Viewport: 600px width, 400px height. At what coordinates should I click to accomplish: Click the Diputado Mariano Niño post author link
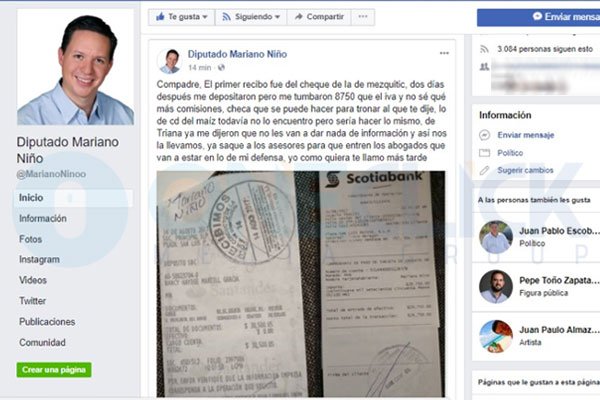[x=237, y=54]
